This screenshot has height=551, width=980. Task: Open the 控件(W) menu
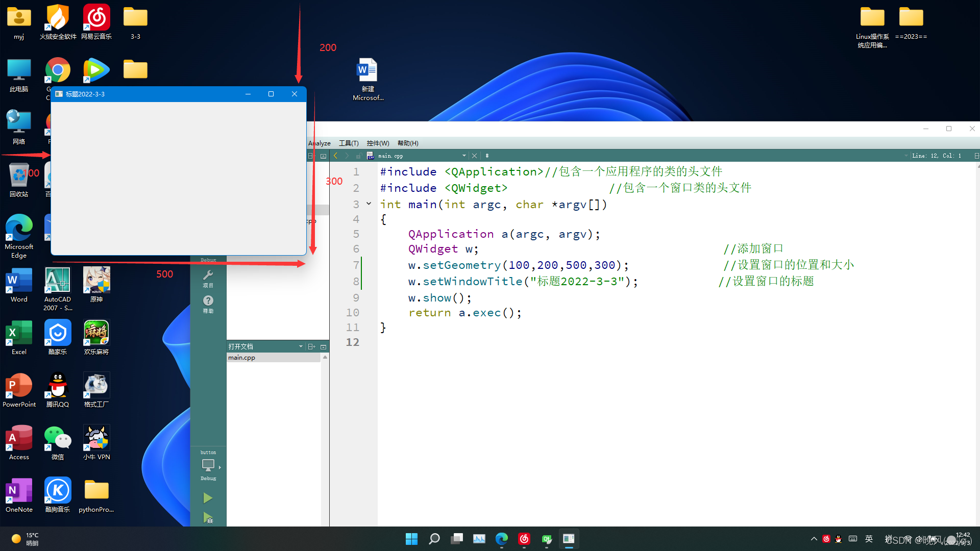pyautogui.click(x=378, y=143)
